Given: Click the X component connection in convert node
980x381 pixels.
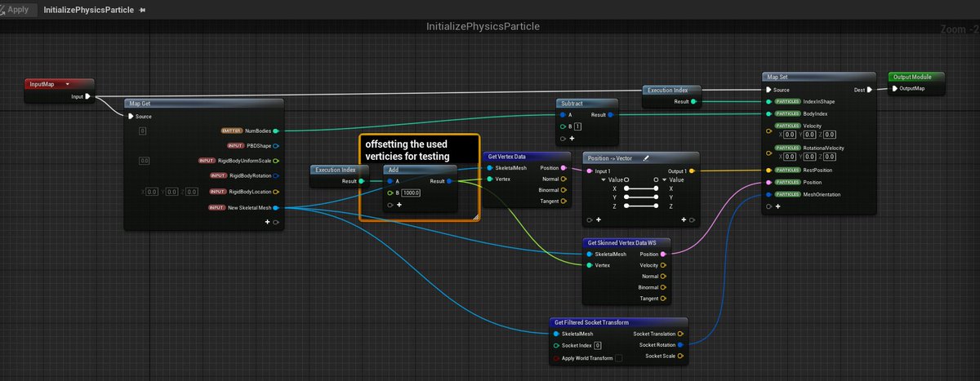Looking at the screenshot, I should click(x=642, y=188).
